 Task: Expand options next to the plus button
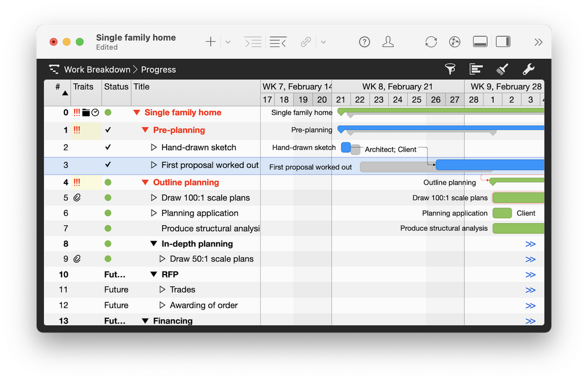227,42
